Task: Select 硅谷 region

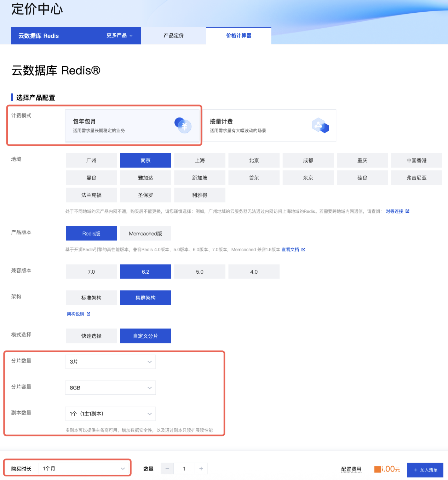Action: [362, 178]
